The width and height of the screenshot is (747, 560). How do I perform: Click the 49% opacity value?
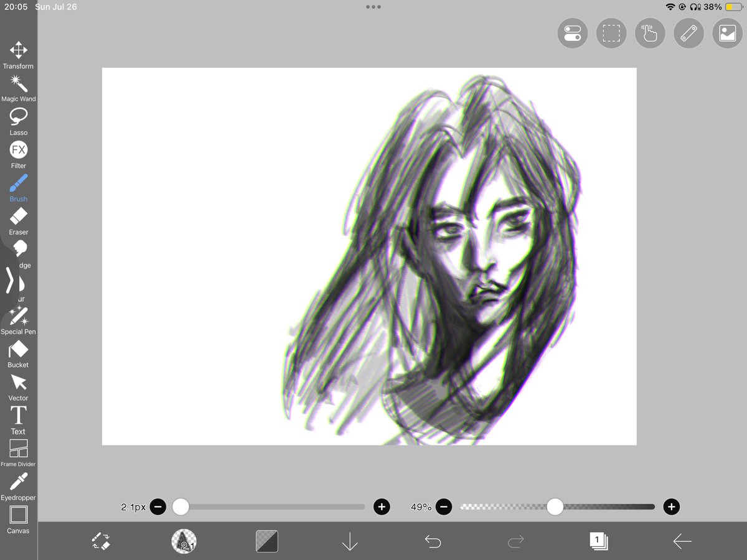[x=421, y=507]
